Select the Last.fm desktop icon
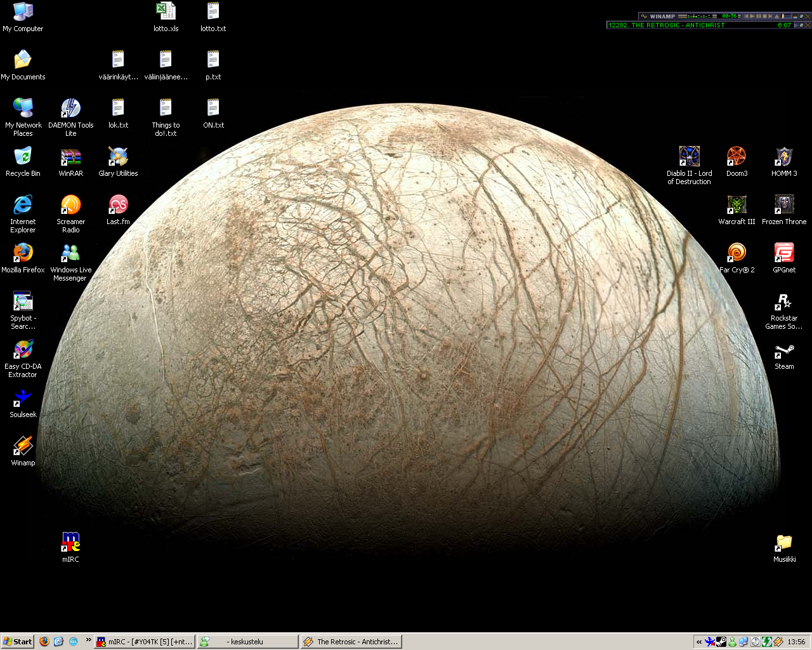 (118, 205)
